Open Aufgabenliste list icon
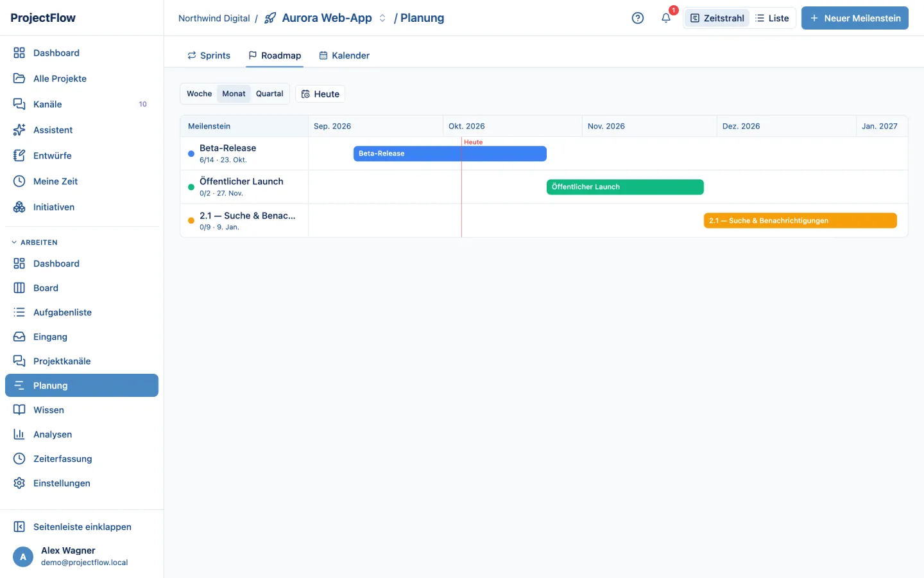The width and height of the screenshot is (924, 578). (19, 312)
